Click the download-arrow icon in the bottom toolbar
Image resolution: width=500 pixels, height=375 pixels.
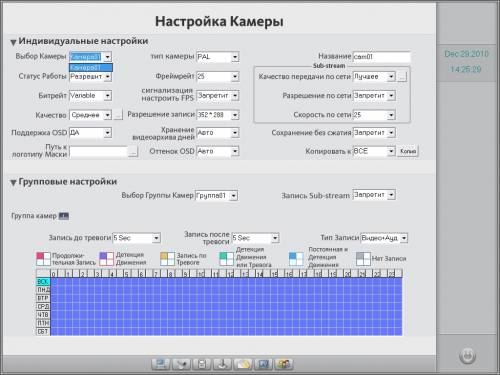[x=222, y=364]
